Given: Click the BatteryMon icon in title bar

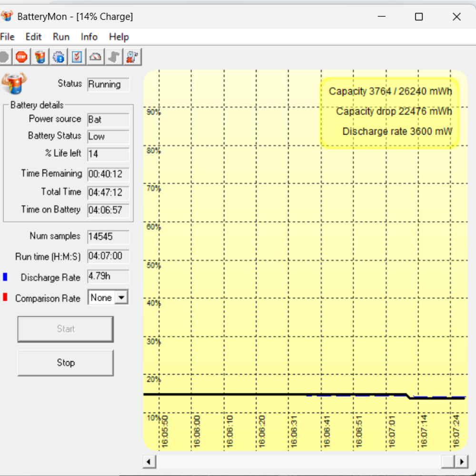Looking at the screenshot, I should click(x=7, y=16).
